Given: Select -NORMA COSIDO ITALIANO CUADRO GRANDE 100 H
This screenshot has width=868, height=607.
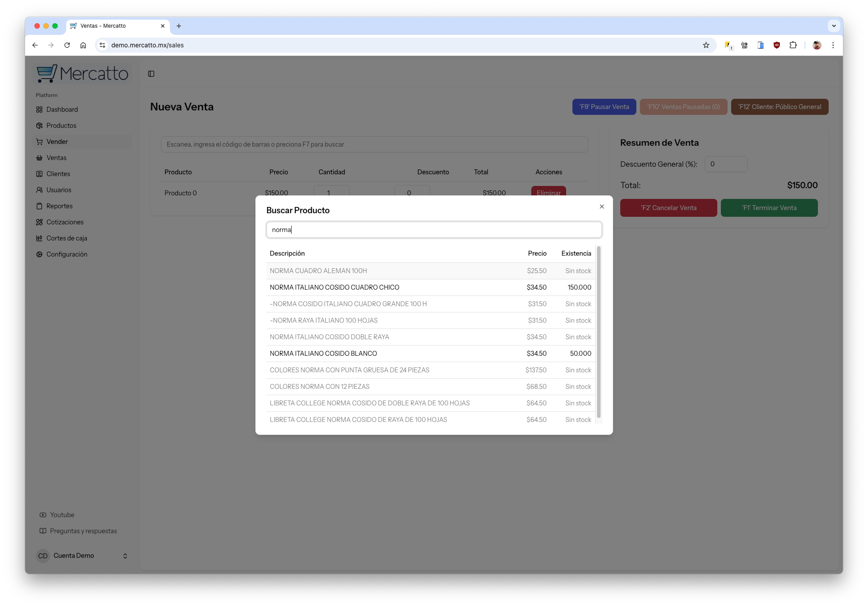Looking at the screenshot, I should [431, 304].
